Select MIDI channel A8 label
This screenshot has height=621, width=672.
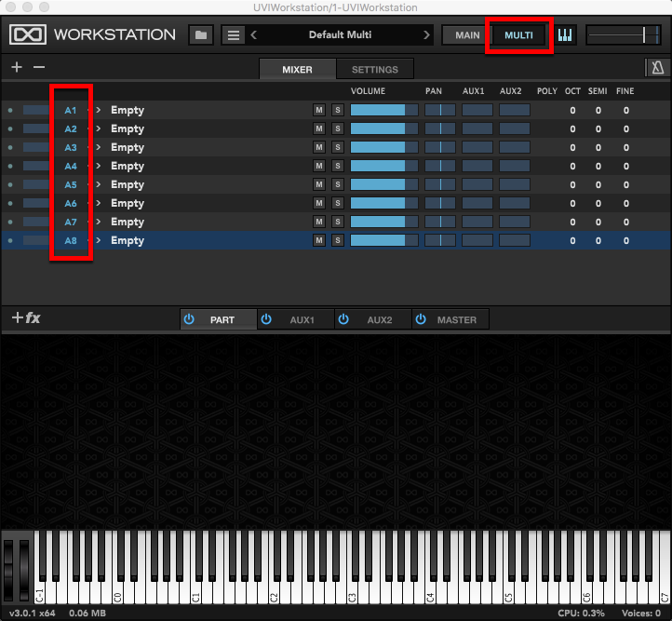coord(71,241)
